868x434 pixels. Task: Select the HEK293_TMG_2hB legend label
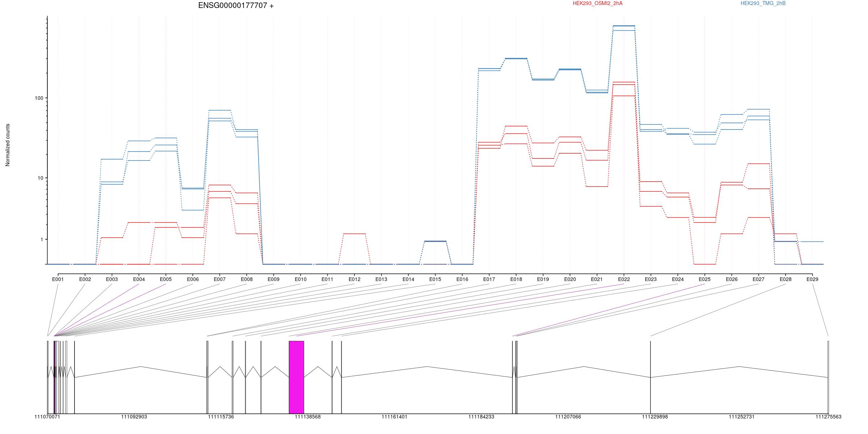coord(763,3)
